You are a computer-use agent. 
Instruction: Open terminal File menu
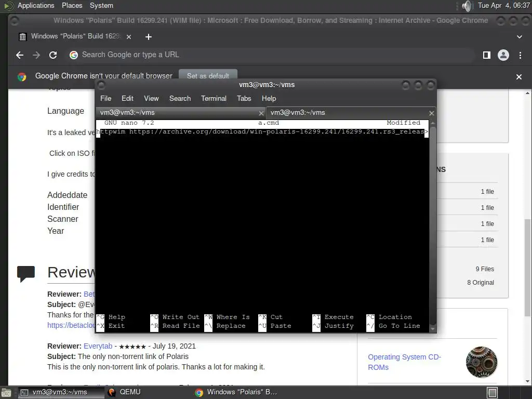(105, 98)
